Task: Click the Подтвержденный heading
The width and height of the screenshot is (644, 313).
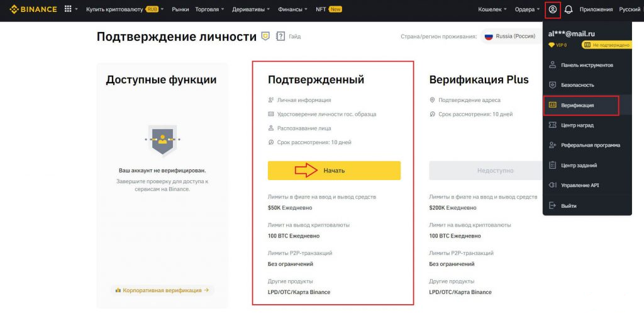Action: (316, 79)
